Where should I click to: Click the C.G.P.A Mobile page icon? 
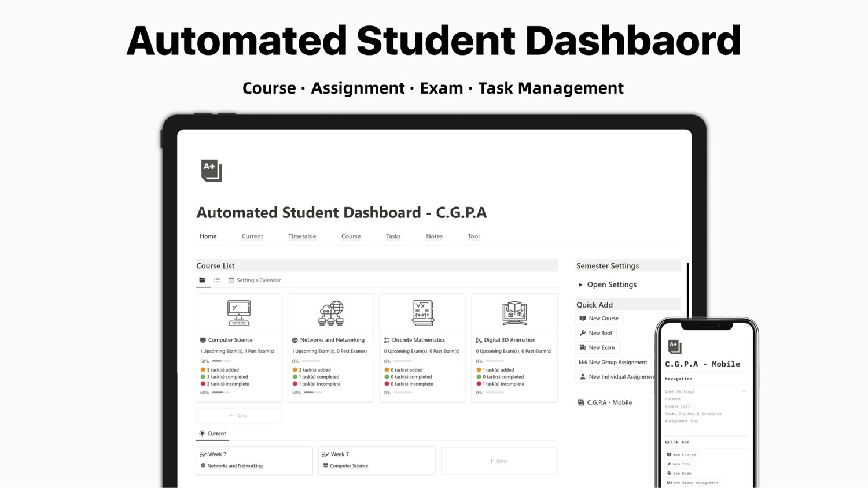[x=580, y=402]
